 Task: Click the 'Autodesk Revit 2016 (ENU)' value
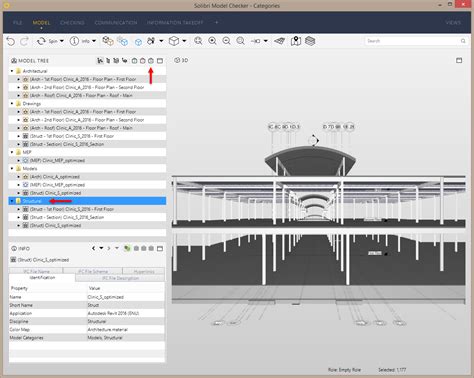click(x=113, y=313)
